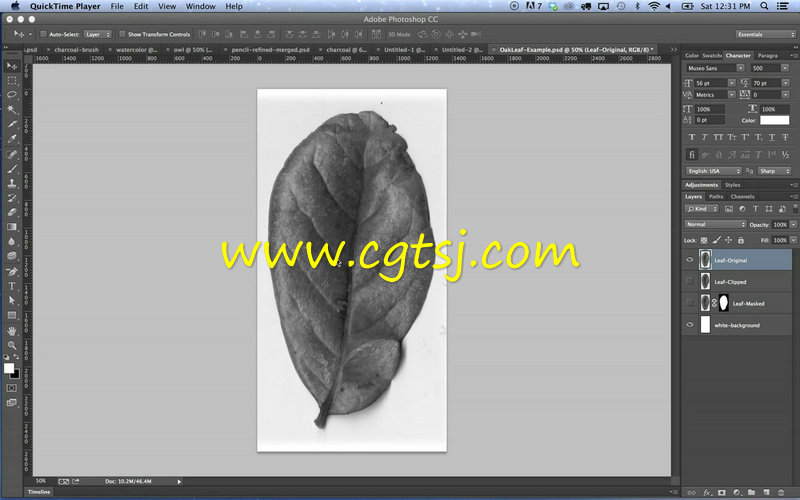
Task: Click the layer styles fx icon
Action: (x=707, y=492)
